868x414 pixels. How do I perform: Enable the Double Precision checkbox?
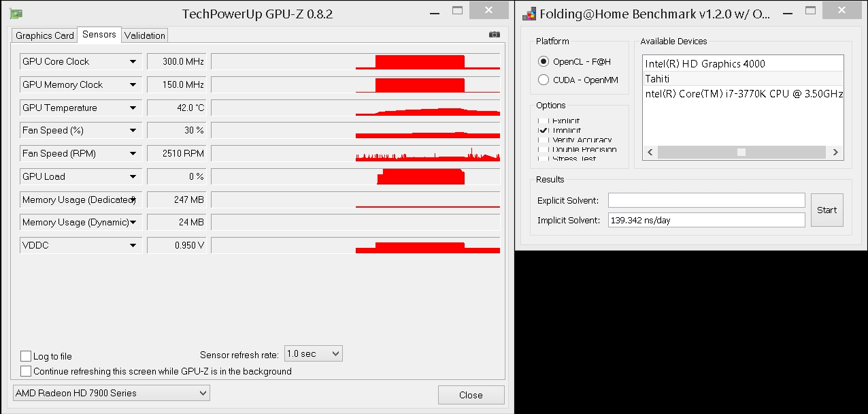tap(543, 149)
